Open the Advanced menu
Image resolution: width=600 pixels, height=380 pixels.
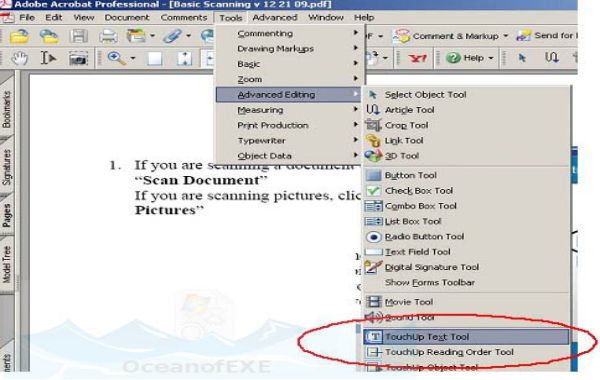pyautogui.click(x=275, y=18)
